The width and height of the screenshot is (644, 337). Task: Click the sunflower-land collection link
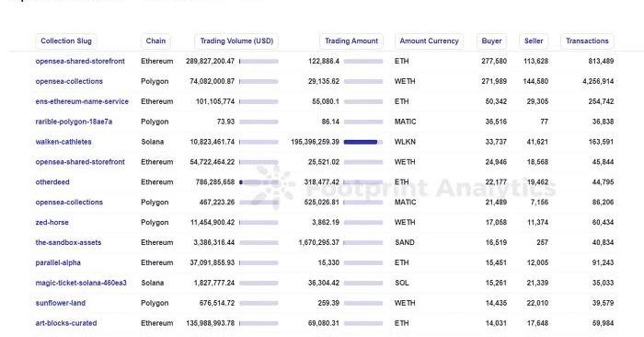point(61,303)
